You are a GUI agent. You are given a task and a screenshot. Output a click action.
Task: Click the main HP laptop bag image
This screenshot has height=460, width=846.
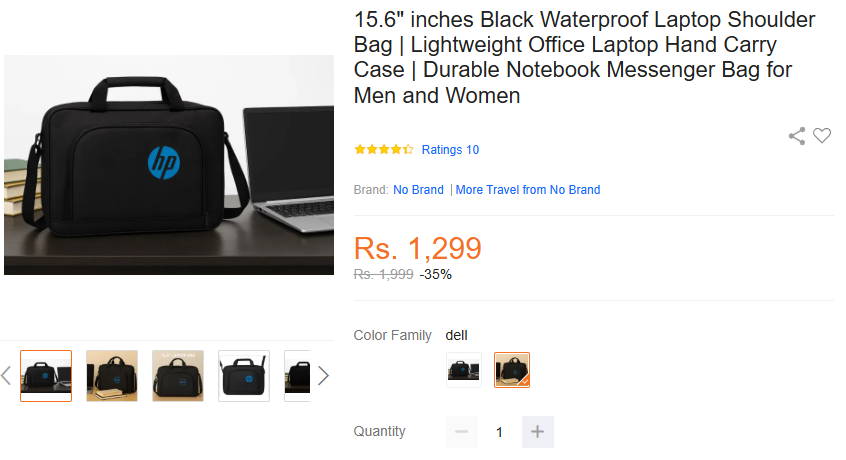pyautogui.click(x=169, y=165)
